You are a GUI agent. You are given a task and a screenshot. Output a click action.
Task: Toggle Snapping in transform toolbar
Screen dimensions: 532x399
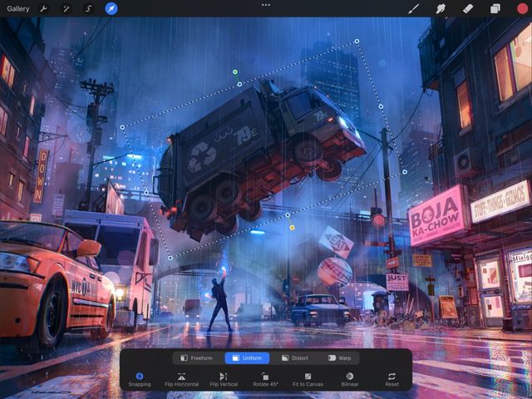[x=140, y=380]
